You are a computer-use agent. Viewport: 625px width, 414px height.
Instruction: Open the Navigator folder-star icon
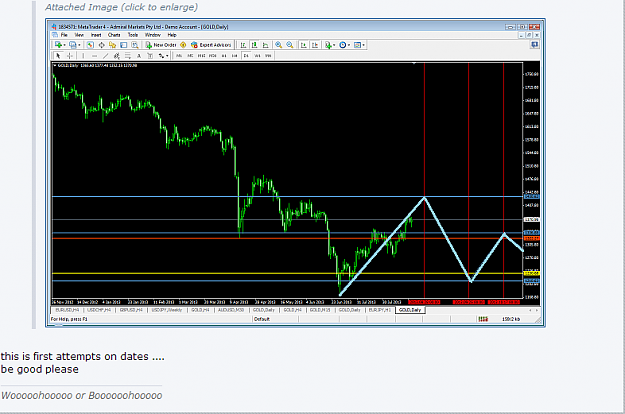pos(112,45)
